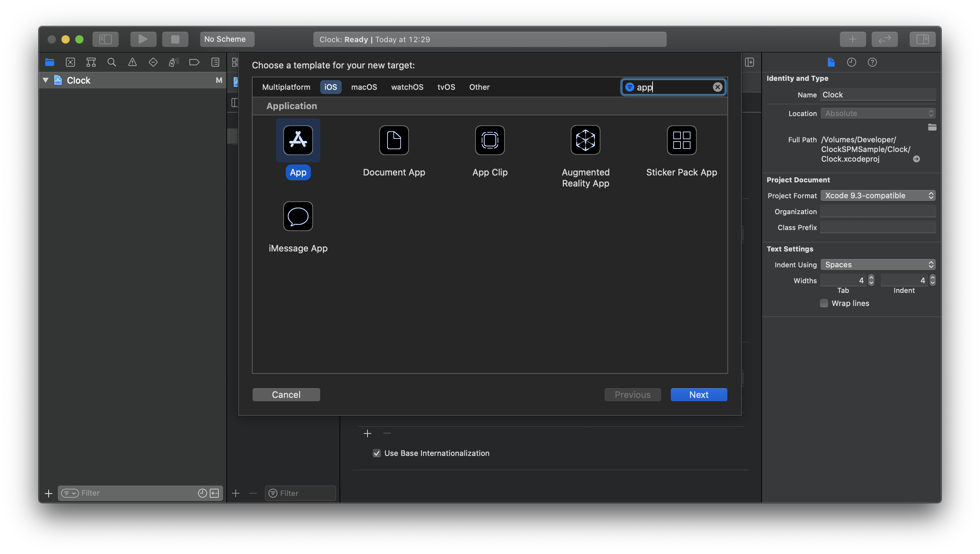Open the Find navigator magnifier icon
This screenshot has height=554, width=980.
click(x=111, y=62)
